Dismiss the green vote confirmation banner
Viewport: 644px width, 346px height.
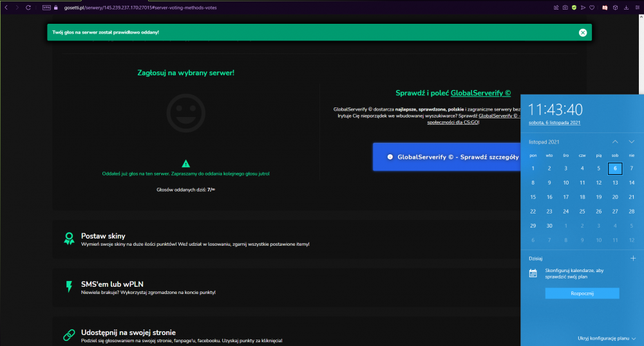[582, 33]
